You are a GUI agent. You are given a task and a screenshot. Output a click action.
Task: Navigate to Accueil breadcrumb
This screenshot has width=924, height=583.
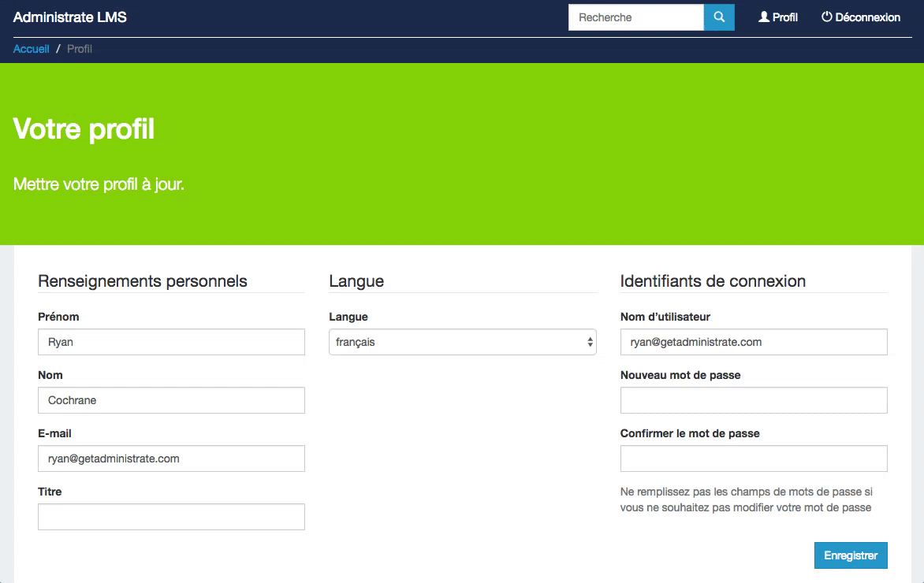click(x=32, y=49)
